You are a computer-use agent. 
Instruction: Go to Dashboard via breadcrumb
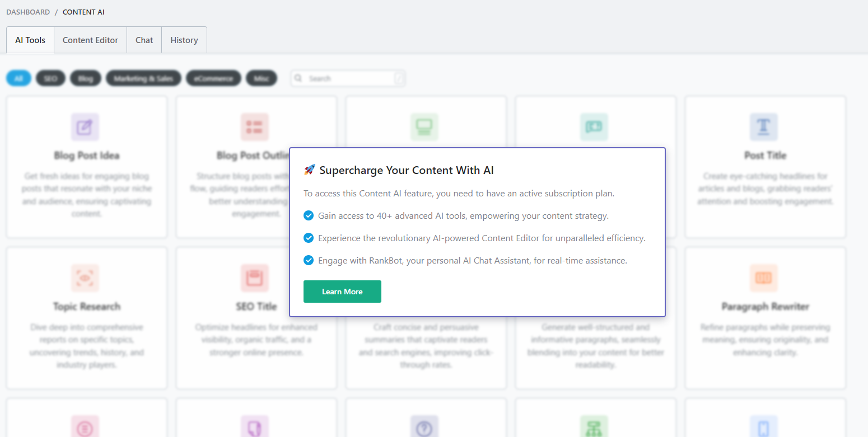(x=28, y=12)
